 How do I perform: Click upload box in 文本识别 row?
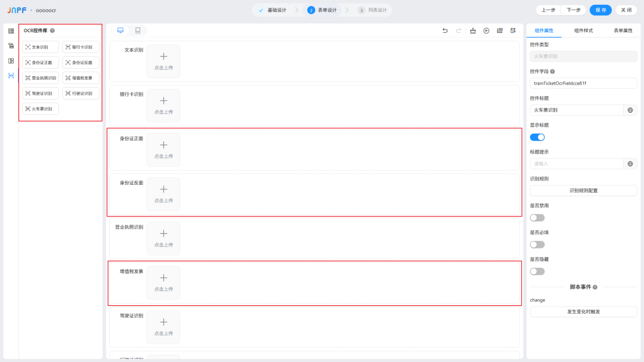pyautogui.click(x=163, y=61)
